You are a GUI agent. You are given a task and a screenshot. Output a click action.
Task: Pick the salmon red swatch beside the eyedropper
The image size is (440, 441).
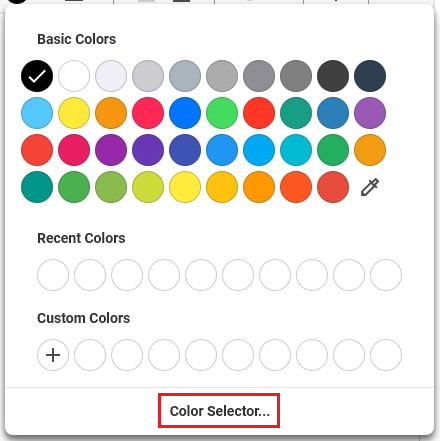pyautogui.click(x=333, y=187)
